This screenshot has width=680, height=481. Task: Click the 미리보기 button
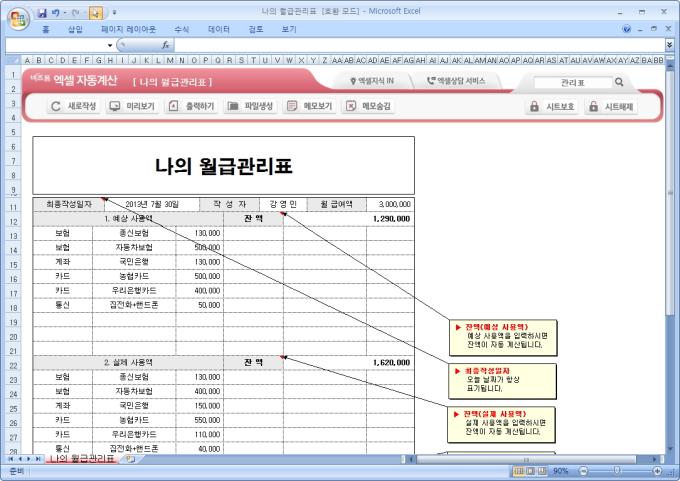(x=133, y=106)
